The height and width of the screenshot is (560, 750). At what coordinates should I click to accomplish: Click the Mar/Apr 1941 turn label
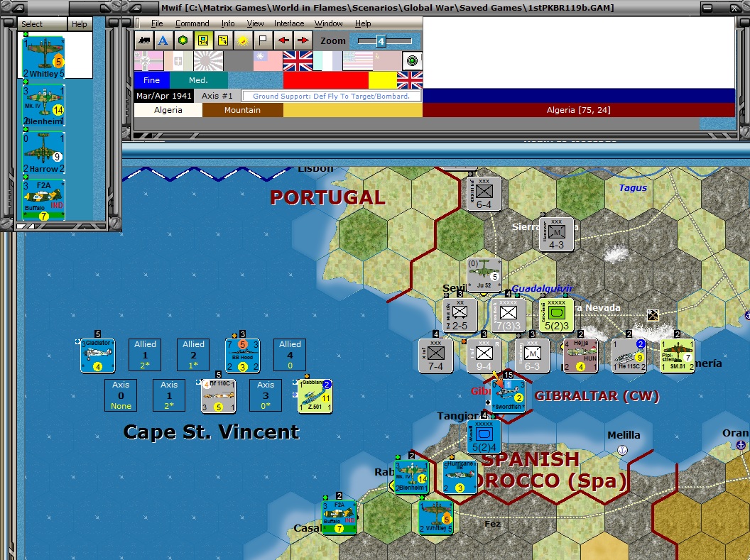(163, 96)
